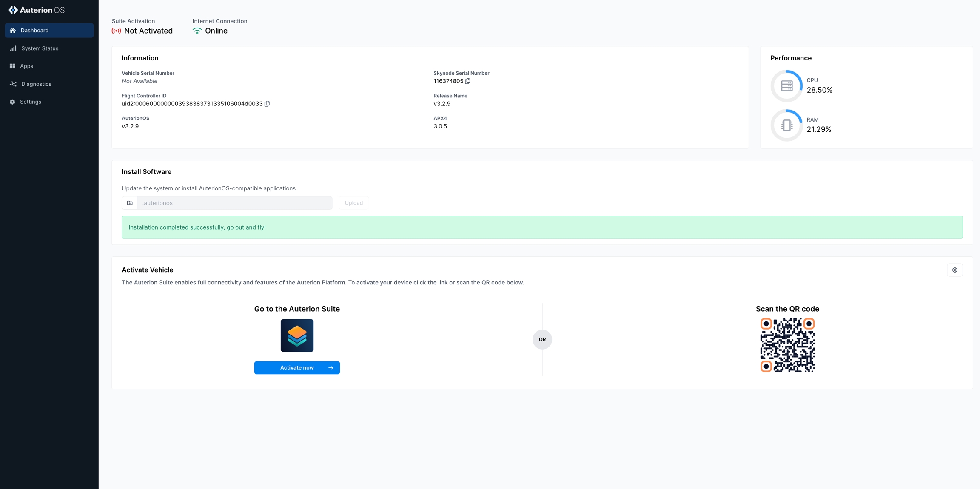Screen dimensions: 980x489
Task: Open Settings from the sidebar
Action: [x=30, y=102]
